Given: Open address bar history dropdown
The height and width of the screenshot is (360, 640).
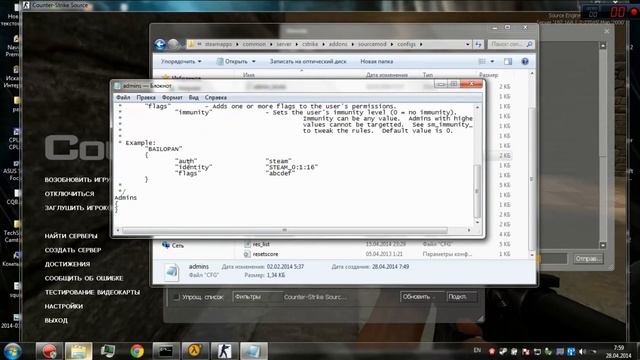Looking at the screenshot, I should click(468, 44).
